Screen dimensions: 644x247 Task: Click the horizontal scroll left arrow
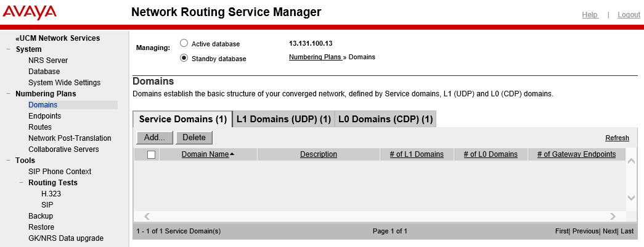[147, 216]
